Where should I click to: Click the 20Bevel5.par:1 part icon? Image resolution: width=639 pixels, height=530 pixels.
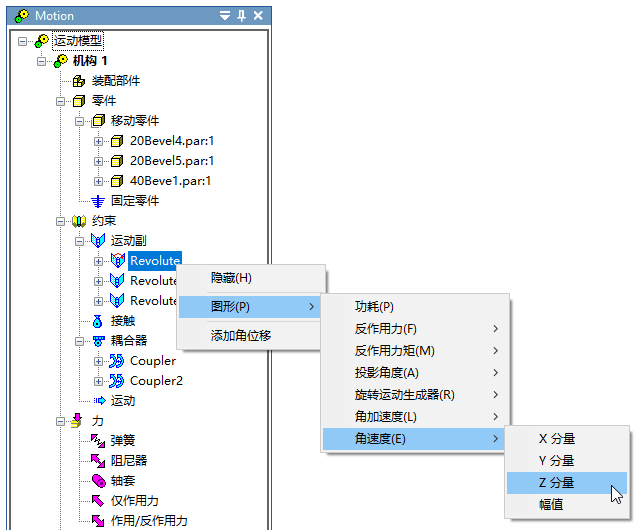point(117,161)
